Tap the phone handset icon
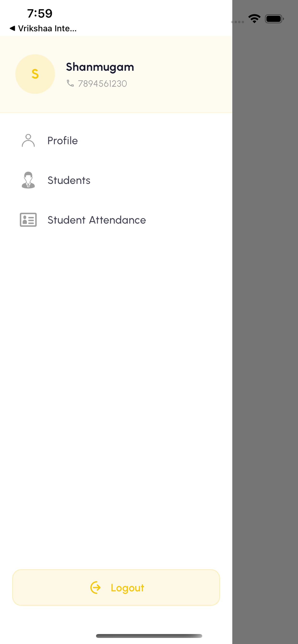This screenshot has width=298, height=644. (70, 83)
